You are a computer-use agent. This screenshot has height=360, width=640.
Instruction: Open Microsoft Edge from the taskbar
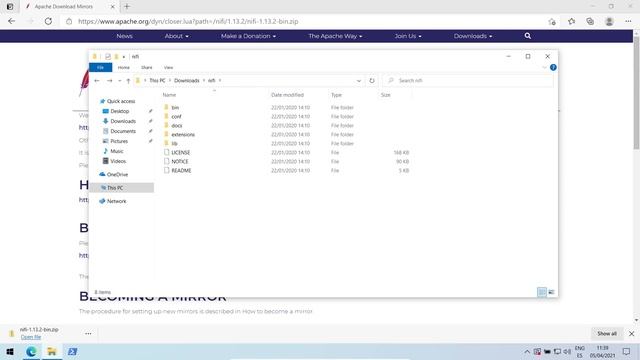(x=31, y=351)
